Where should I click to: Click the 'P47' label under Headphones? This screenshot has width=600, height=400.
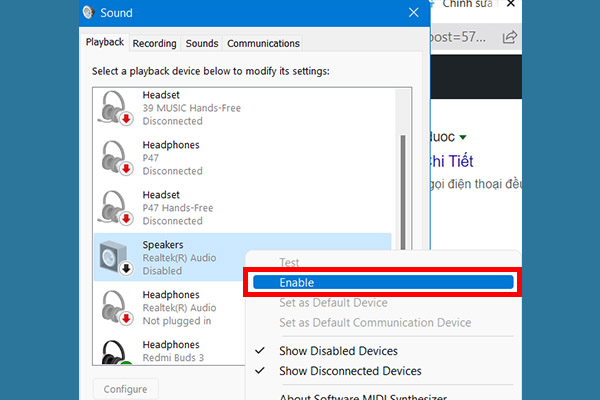(150, 158)
